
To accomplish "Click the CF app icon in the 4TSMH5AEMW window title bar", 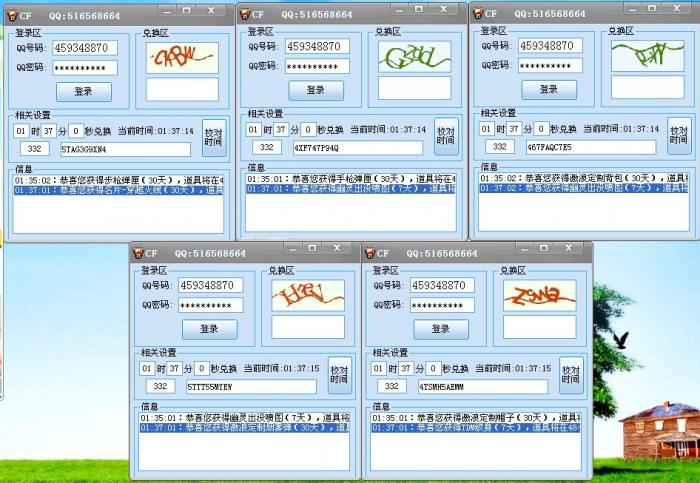I will (x=370, y=253).
